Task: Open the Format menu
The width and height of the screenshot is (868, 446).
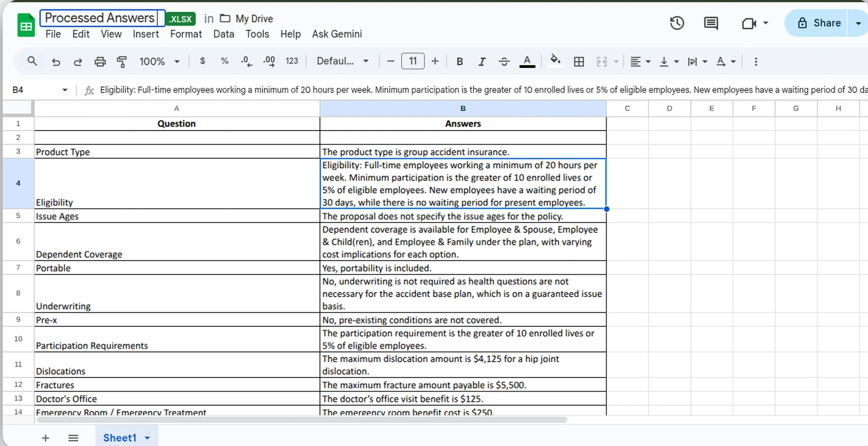Action: click(x=186, y=34)
